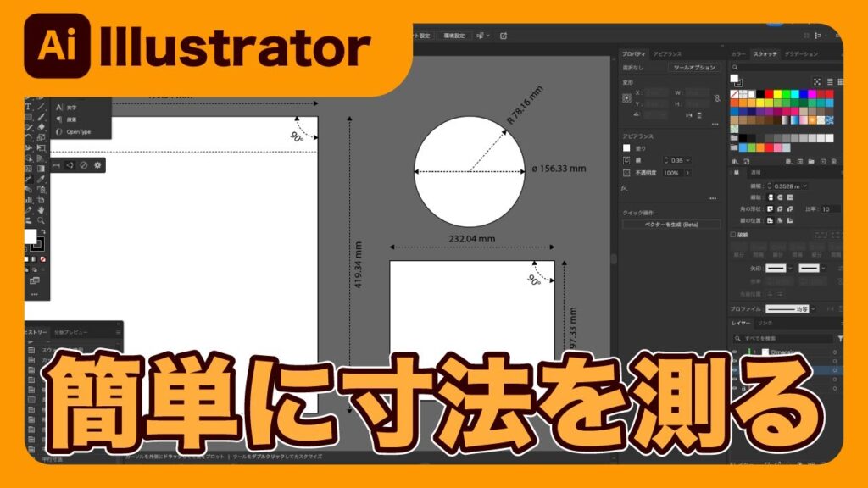Click the 環境設定 button in top bar

point(454,36)
